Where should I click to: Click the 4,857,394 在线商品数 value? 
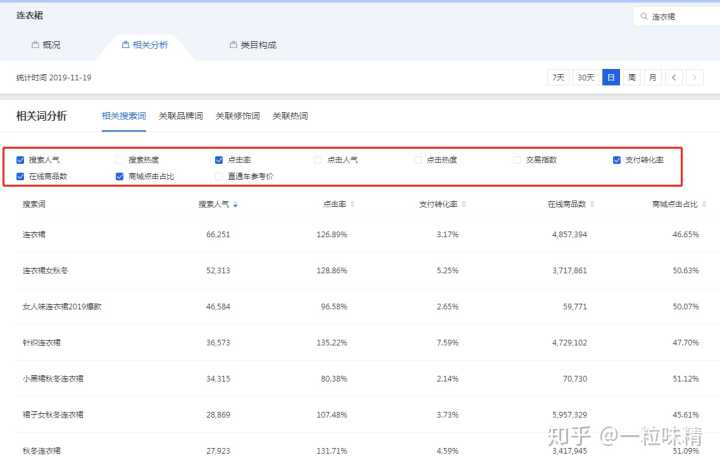pyautogui.click(x=569, y=235)
